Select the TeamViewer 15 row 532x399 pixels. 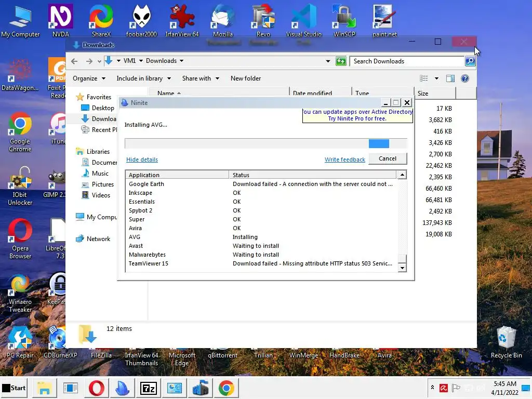(x=261, y=263)
